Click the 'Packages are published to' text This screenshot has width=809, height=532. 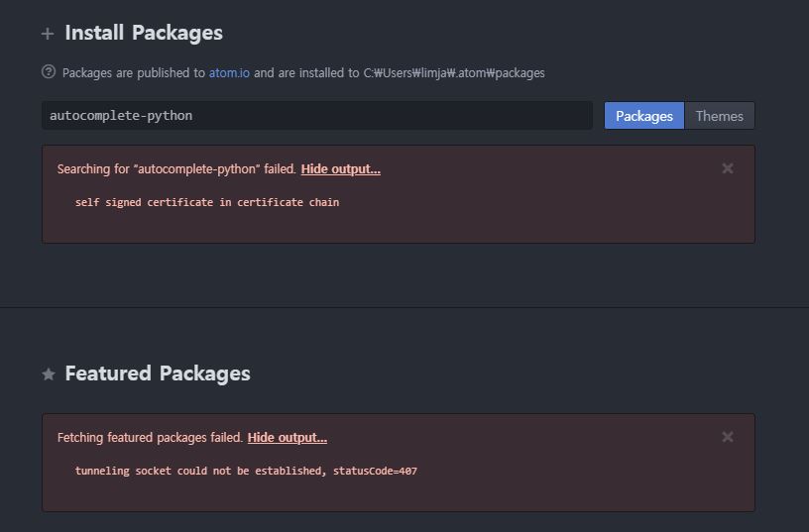click(x=133, y=73)
